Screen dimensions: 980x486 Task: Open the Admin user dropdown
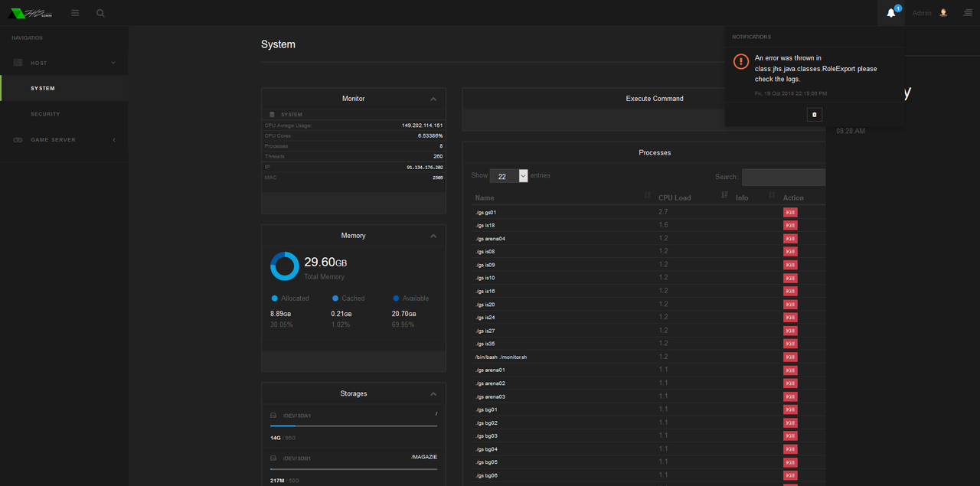(x=930, y=13)
